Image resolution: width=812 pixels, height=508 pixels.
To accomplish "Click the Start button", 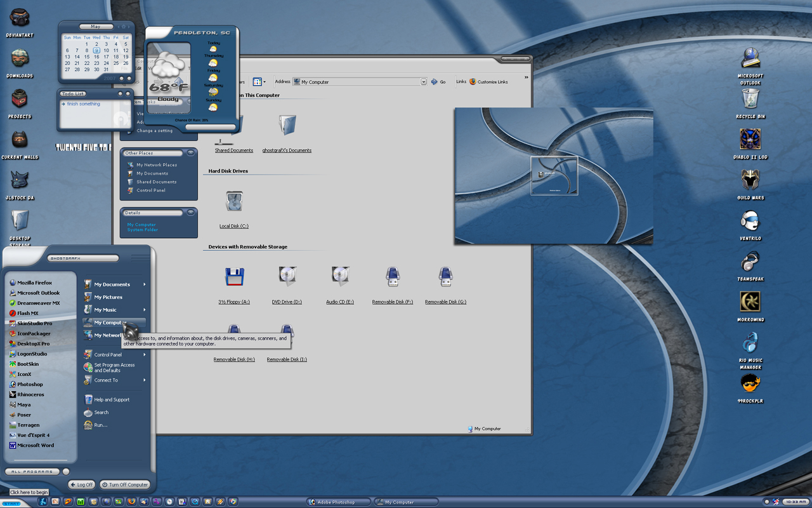I will (11, 503).
